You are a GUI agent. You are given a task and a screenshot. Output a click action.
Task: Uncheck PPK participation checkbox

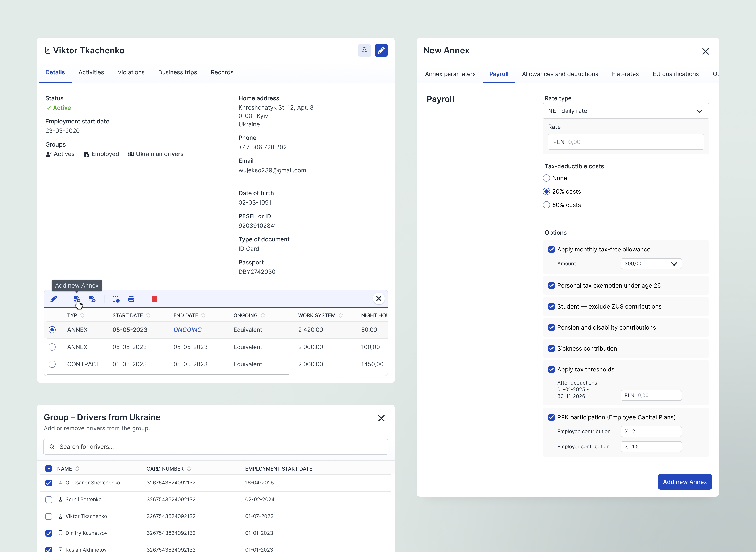(x=551, y=417)
